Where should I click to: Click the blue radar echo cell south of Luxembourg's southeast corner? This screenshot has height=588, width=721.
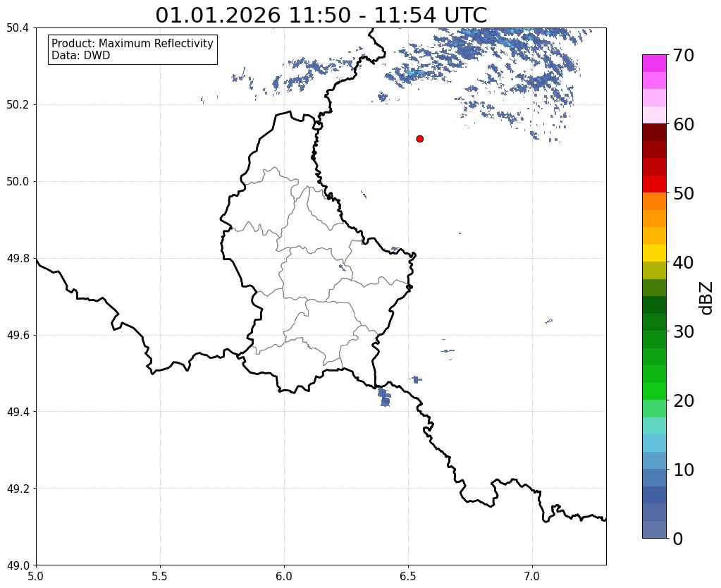point(384,397)
